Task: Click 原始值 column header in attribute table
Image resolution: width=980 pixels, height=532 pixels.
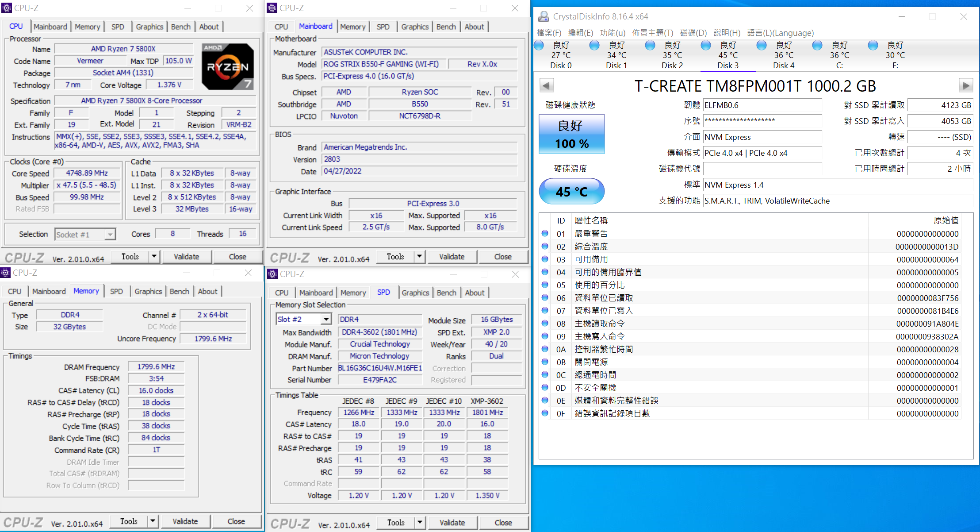Action: [x=946, y=220]
